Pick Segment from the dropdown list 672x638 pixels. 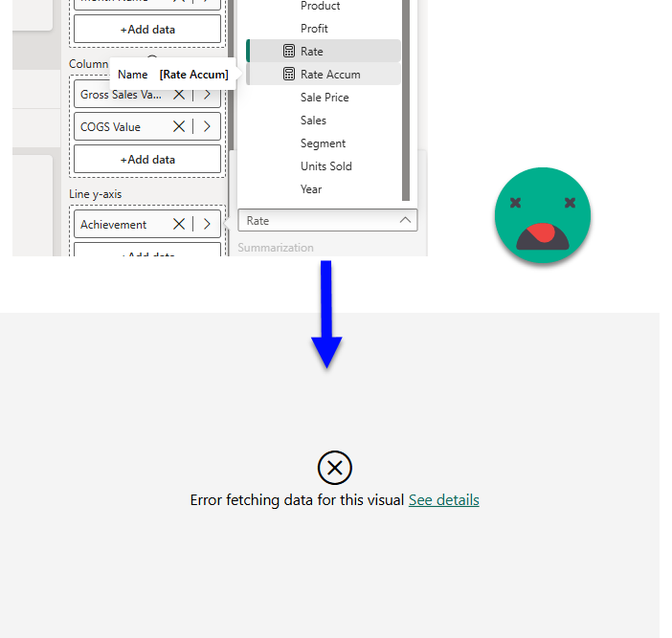coord(323,143)
